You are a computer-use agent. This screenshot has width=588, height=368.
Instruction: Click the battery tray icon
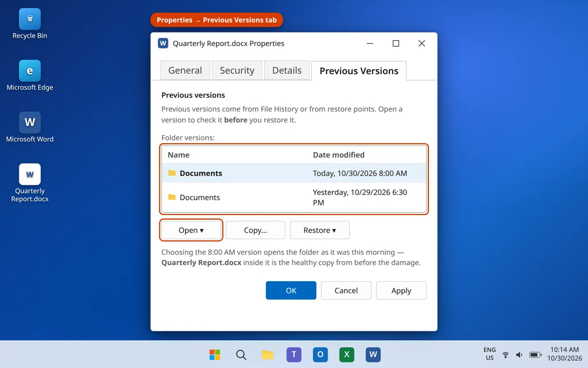[536, 354]
